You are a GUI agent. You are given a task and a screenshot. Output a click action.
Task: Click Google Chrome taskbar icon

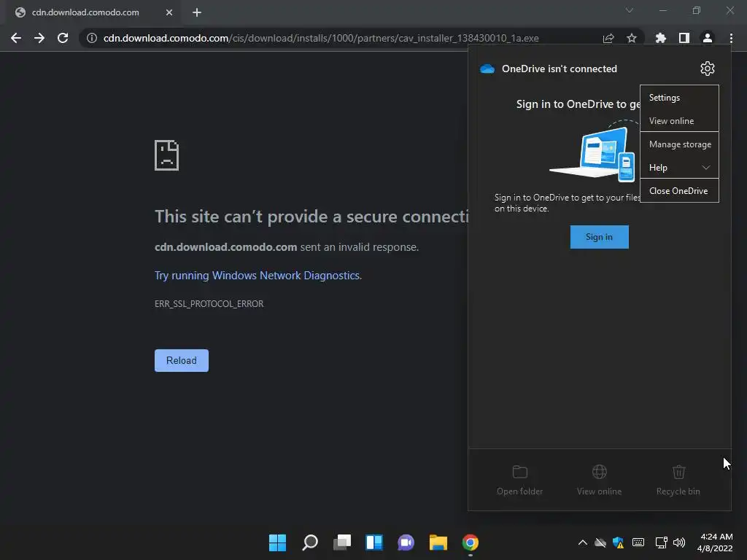tap(471, 542)
